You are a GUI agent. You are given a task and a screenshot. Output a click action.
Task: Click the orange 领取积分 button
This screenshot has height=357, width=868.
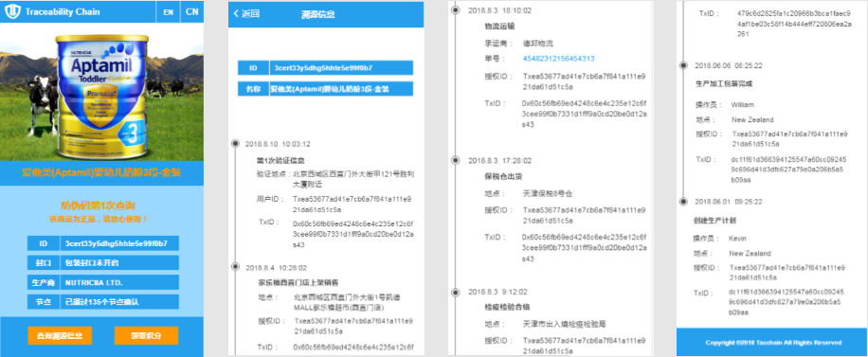(146, 335)
